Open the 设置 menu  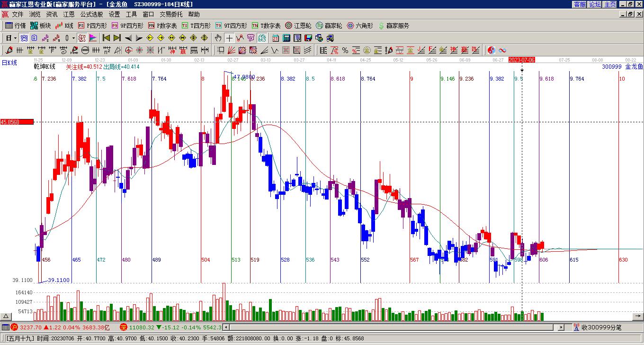(114, 15)
